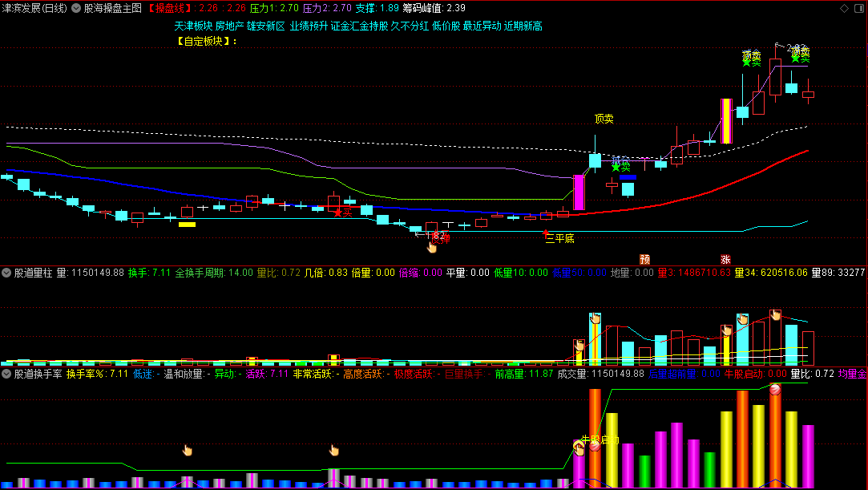The height and width of the screenshot is (490, 868).
Task: Click the hand icon on the rightmost marked volume bar
Action: click(x=776, y=314)
